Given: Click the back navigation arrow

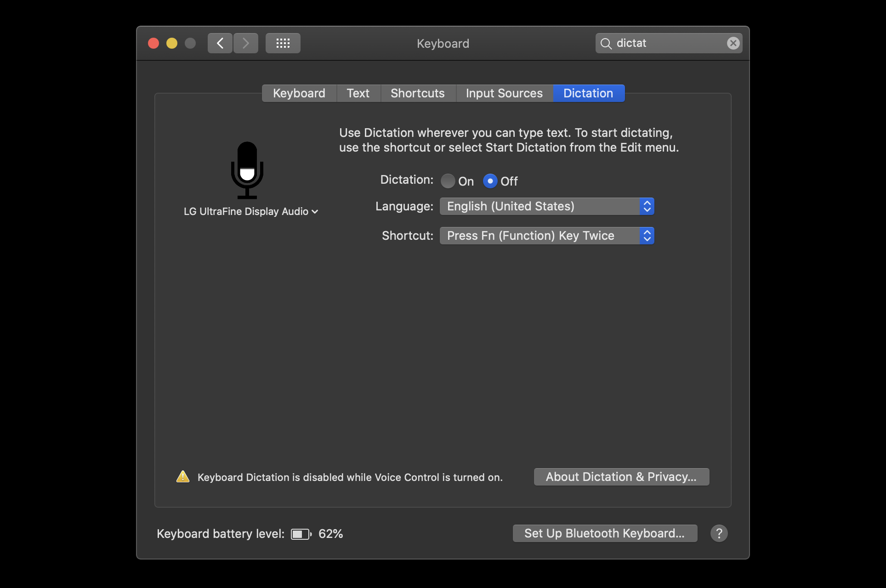Looking at the screenshot, I should tap(220, 43).
